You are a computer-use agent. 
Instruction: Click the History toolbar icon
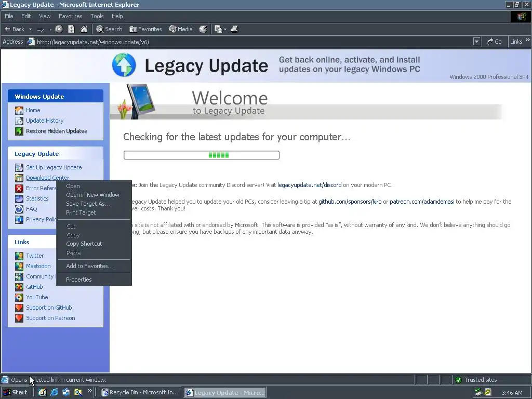pos(203,29)
